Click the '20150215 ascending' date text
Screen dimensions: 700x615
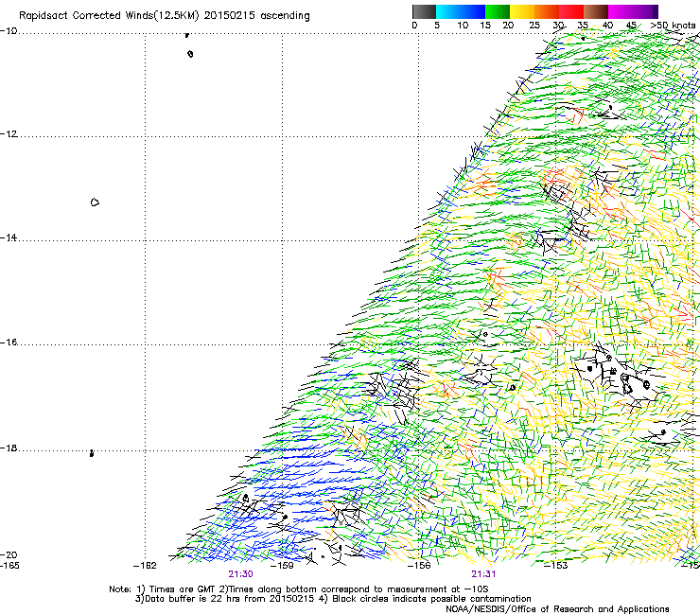click(x=256, y=15)
